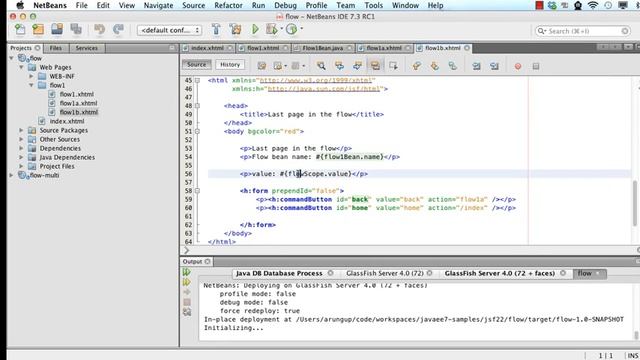Click Previous Bookmark editor icon
Image resolution: width=640 pixels, height=360 pixels.
(416, 66)
